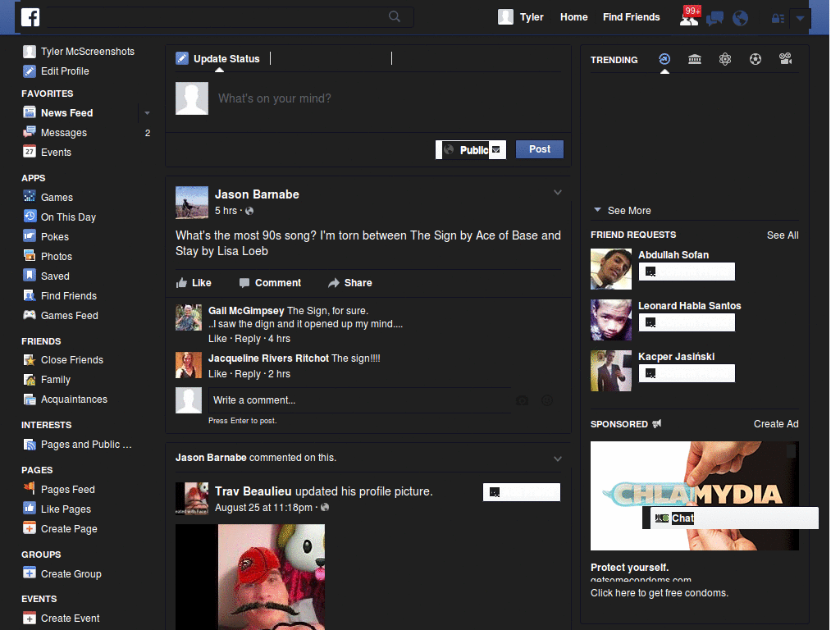Open Jason Barnabe's profile name link

[x=257, y=194]
